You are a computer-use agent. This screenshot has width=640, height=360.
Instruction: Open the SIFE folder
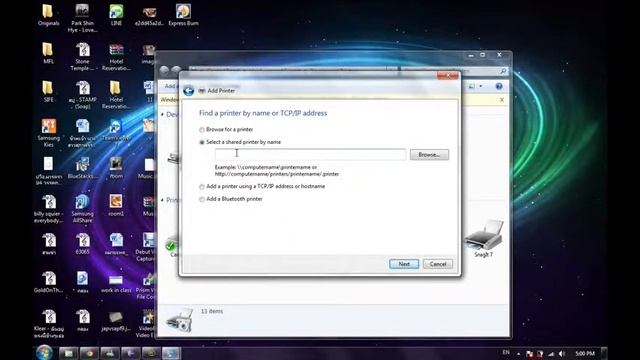click(x=48, y=91)
